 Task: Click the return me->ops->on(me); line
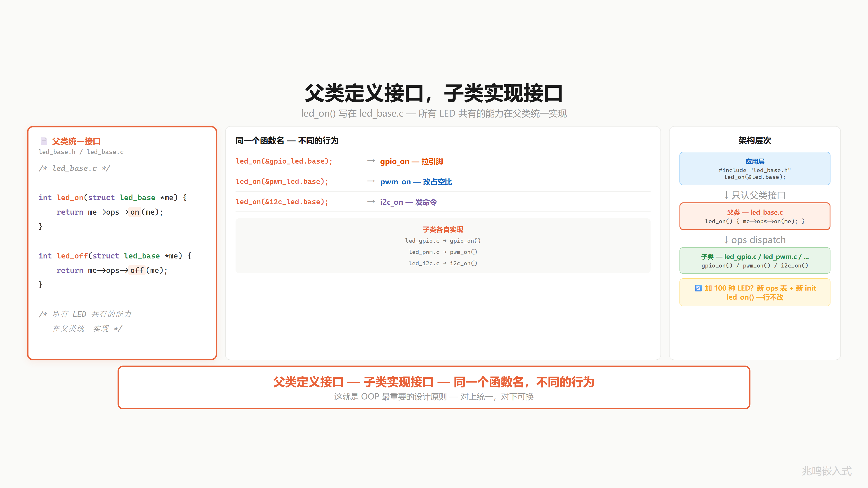pos(109,212)
